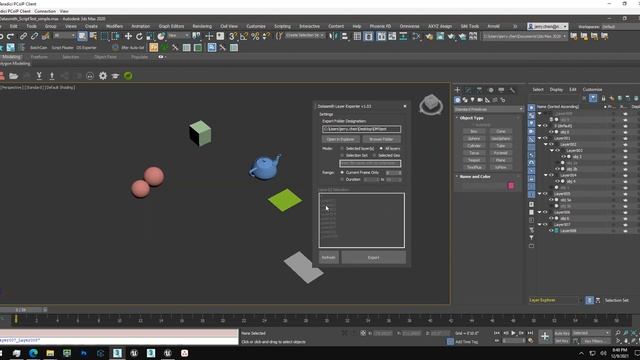Select the 'Selected layer(s)' mode radio button
The image size is (640, 360).
click(x=342, y=149)
